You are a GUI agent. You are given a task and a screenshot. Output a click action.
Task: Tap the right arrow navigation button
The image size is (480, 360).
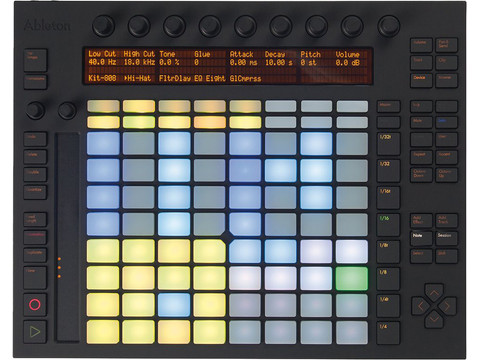point(447,306)
